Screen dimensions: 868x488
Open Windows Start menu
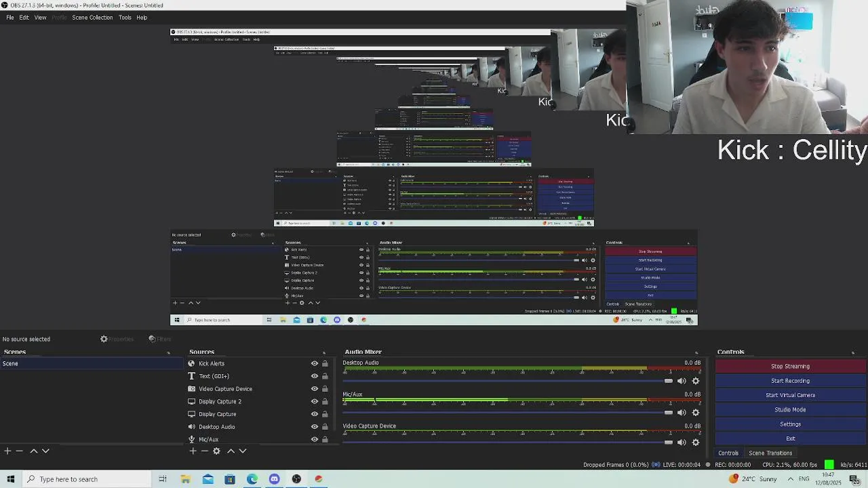[11, 479]
